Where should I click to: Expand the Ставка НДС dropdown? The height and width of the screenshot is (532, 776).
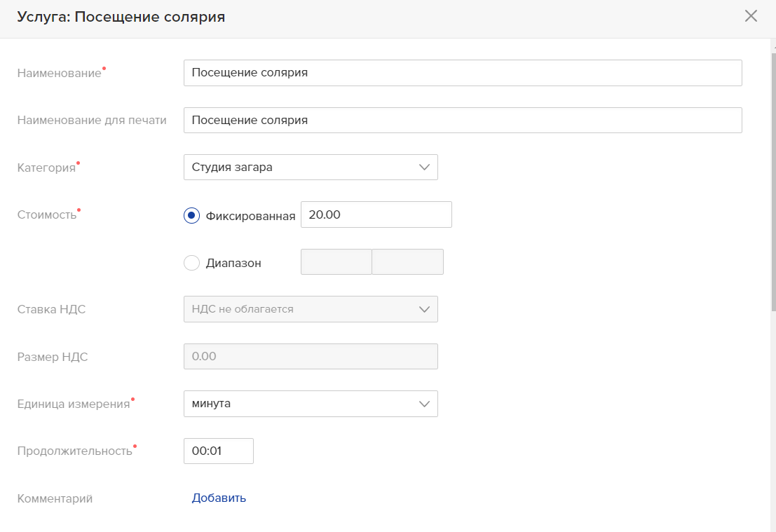[x=311, y=309]
